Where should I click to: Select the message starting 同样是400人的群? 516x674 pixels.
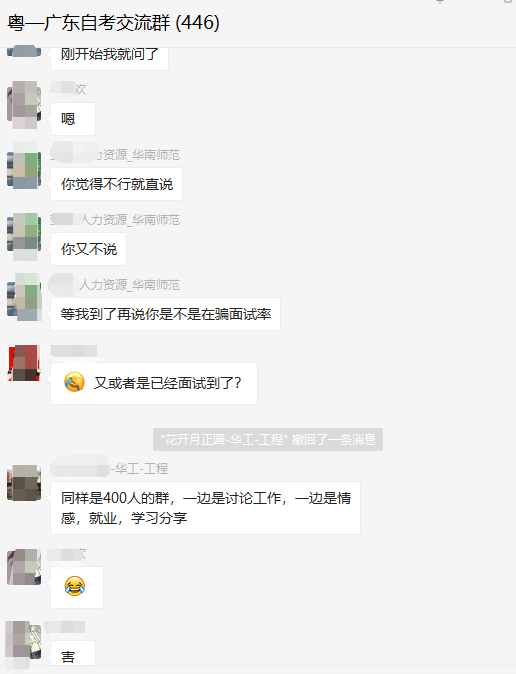click(206, 508)
